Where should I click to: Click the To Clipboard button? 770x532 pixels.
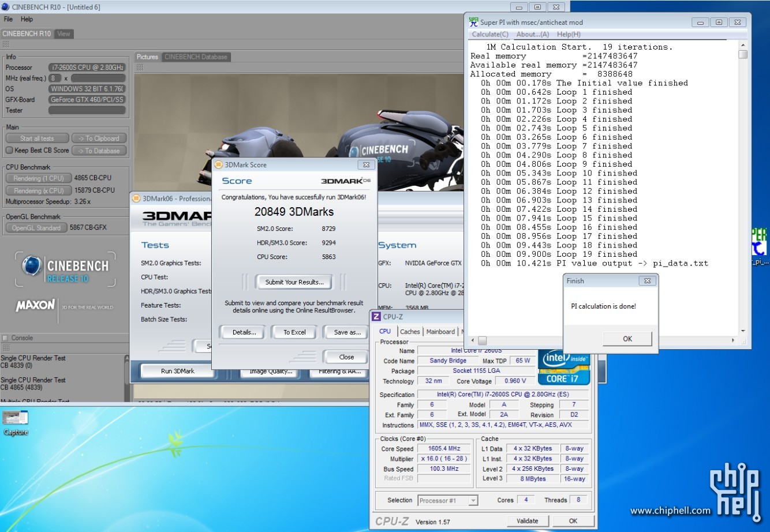(x=99, y=138)
